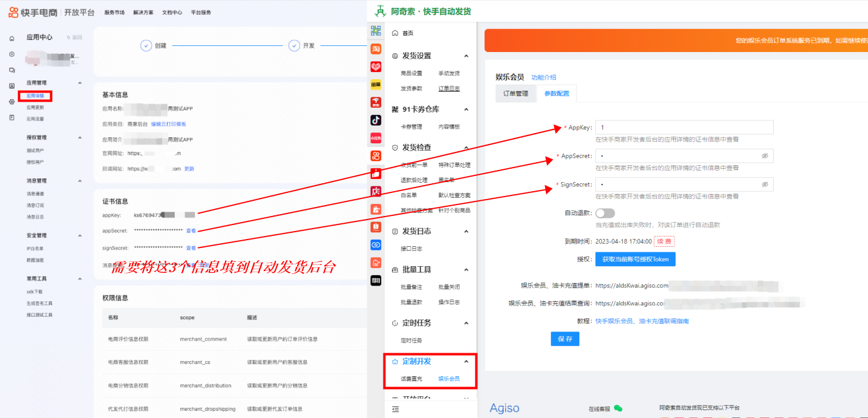Open 生成签名工具 in Kuaishou sidebar

pyautogui.click(x=39, y=303)
